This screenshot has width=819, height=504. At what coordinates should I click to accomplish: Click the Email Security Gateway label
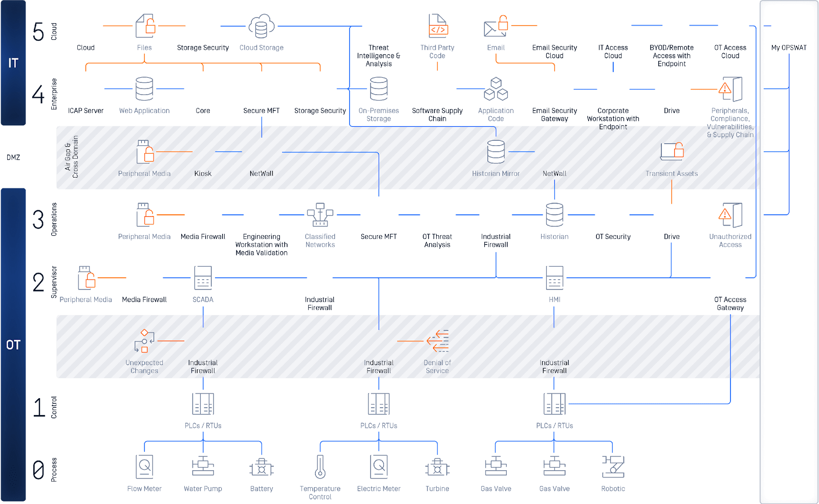coord(554,115)
